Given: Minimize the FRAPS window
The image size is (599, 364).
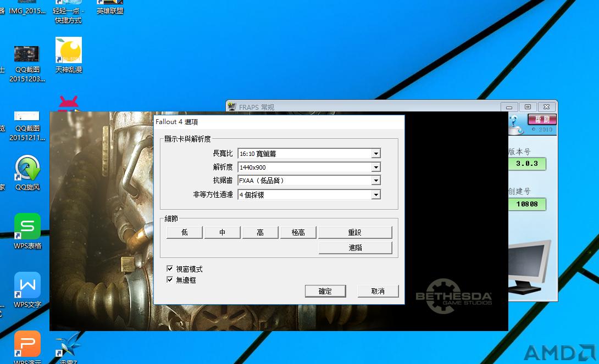Looking at the screenshot, I should [509, 107].
